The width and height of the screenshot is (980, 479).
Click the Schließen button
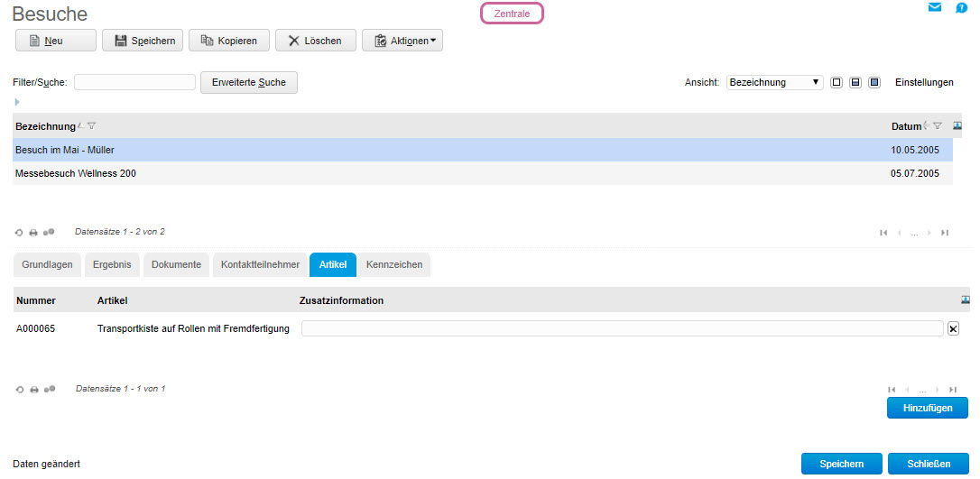coord(929,464)
